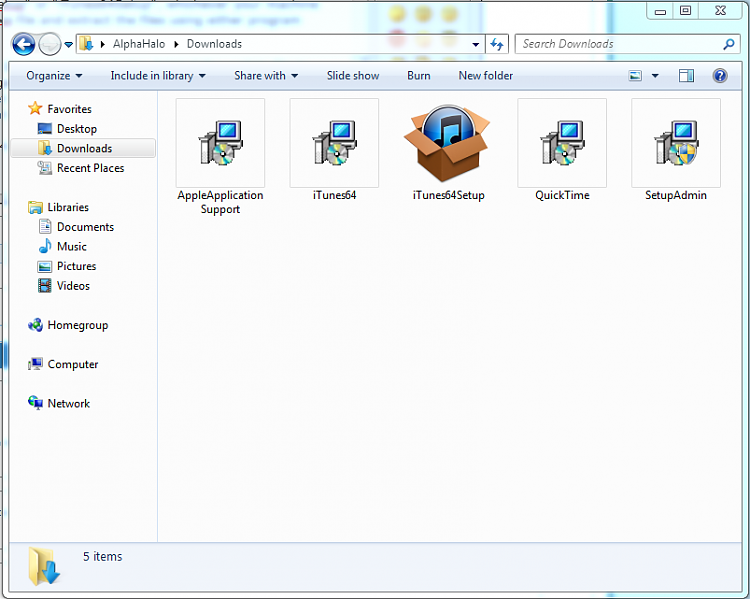Screen dimensions: 750x599
Task: Start Slide show from toolbar
Action: coord(353,76)
